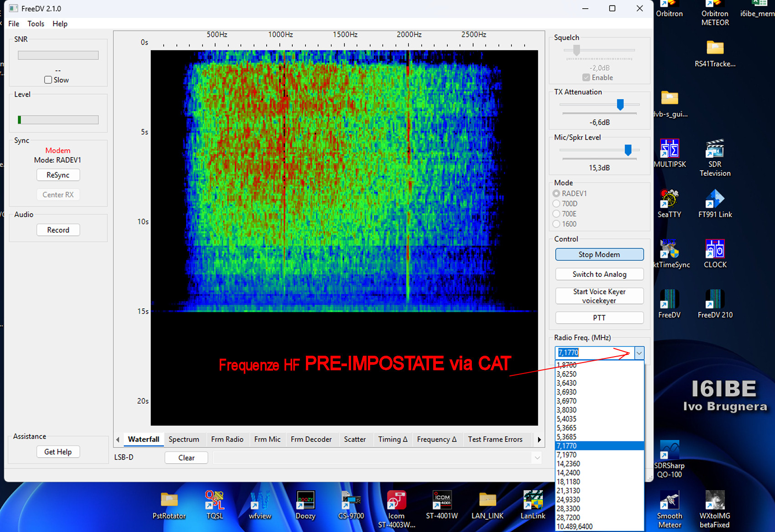Screen dimensions: 775x532
Task: Open the Tools menu
Action: click(36, 24)
